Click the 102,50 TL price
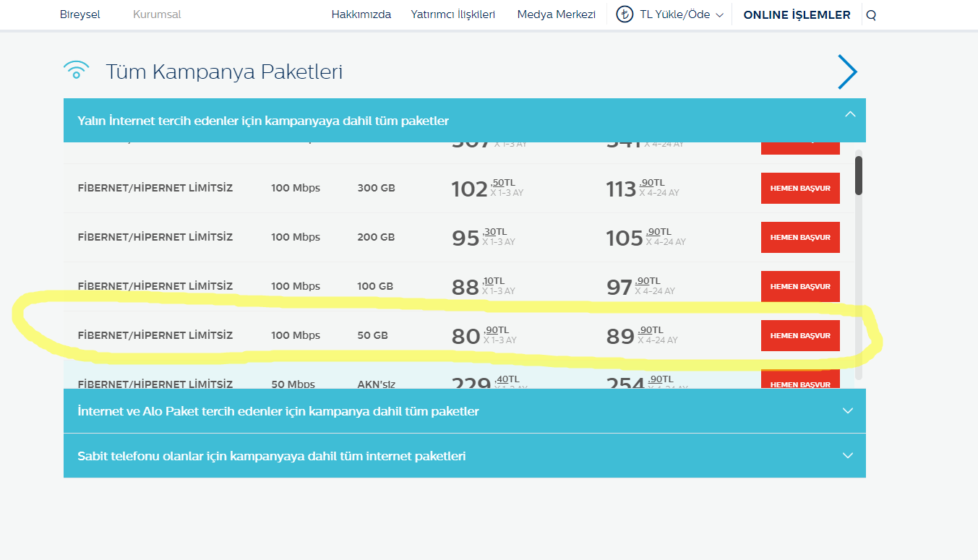Image resolution: width=978 pixels, height=560 pixels. pyautogui.click(x=487, y=188)
